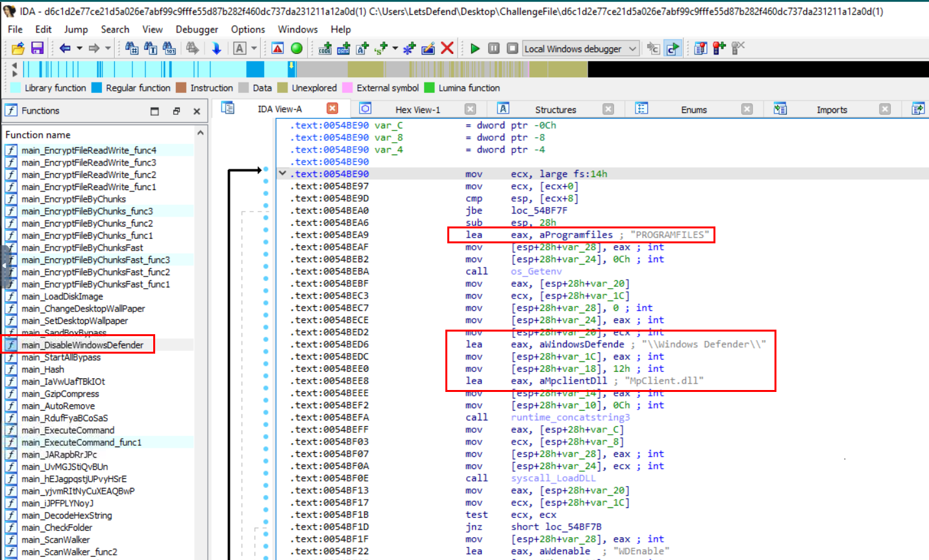Viewport: 929px width, 560px height.
Task: Click the Regular function blue color swatch
Action: click(x=97, y=88)
